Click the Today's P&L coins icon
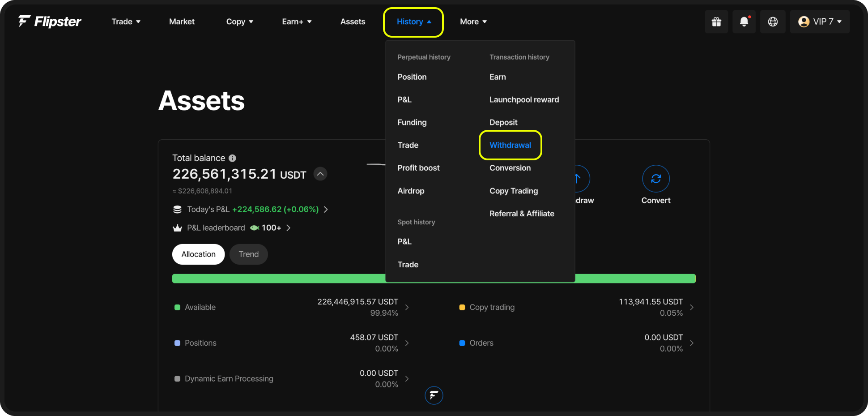The width and height of the screenshot is (868, 416). coord(177,210)
